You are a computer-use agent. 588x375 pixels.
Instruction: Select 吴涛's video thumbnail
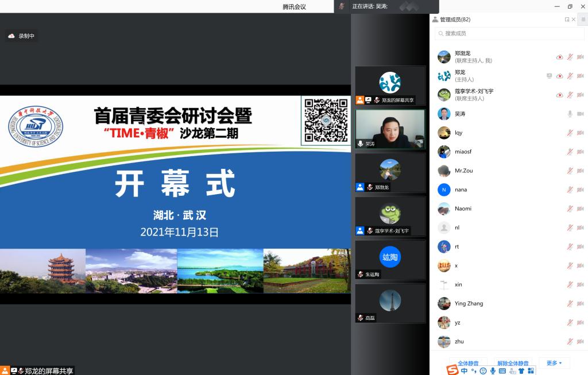tap(390, 129)
